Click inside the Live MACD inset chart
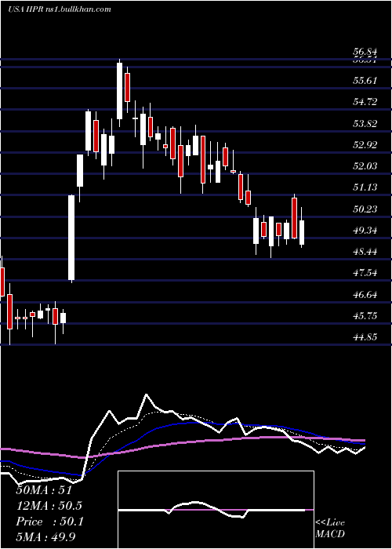Image resolution: width=392 pixels, height=549 pixels. click(x=216, y=510)
